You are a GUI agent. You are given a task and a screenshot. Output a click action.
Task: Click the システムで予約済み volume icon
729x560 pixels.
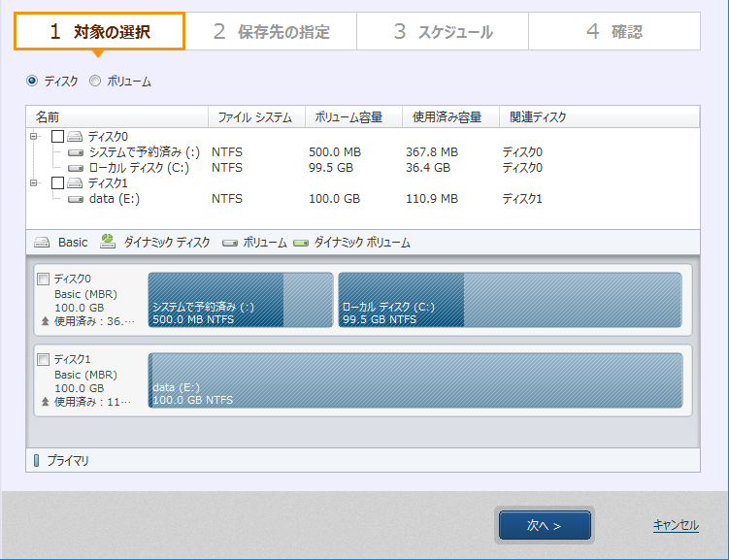tap(77, 152)
